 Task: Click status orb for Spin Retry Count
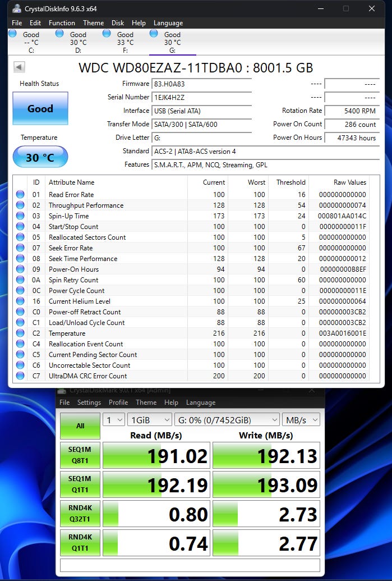coord(20,280)
